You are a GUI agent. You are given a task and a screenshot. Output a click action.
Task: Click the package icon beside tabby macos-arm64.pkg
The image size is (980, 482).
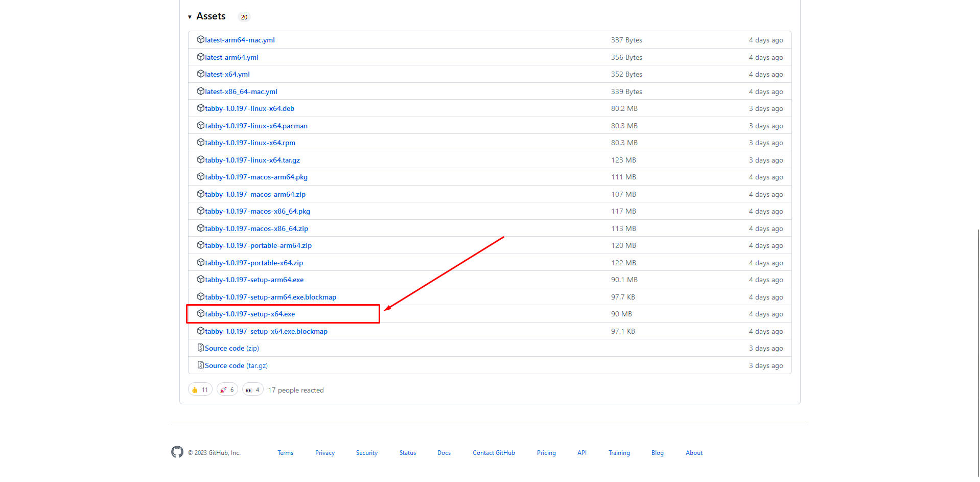(x=201, y=176)
